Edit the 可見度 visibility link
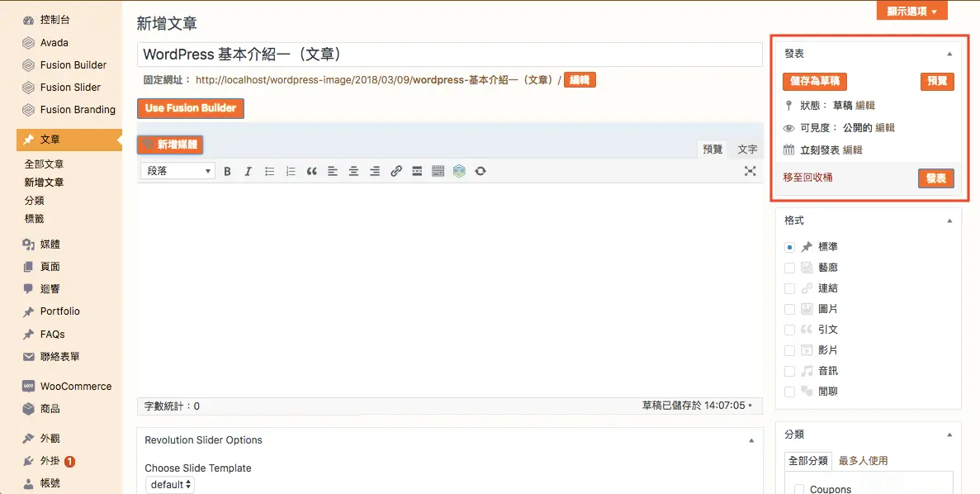 pos(885,127)
